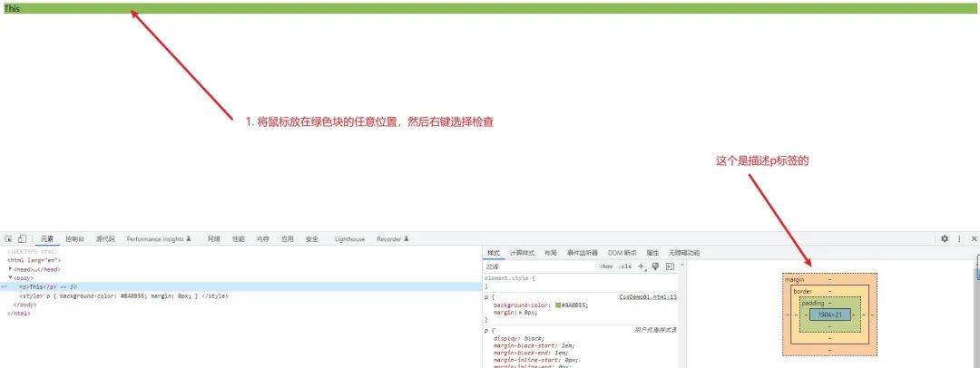Screen dimensions: 980x368
Task: Toggle the .cls class editor button
Action: (x=625, y=266)
